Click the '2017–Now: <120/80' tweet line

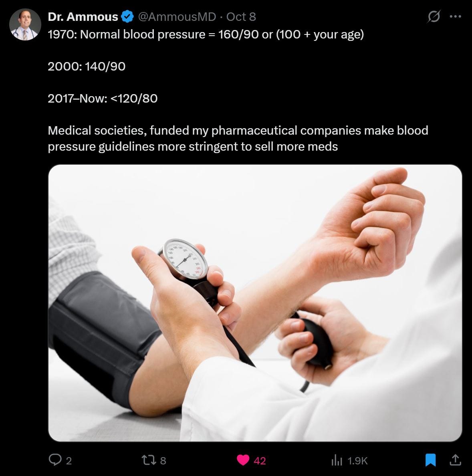[103, 98]
